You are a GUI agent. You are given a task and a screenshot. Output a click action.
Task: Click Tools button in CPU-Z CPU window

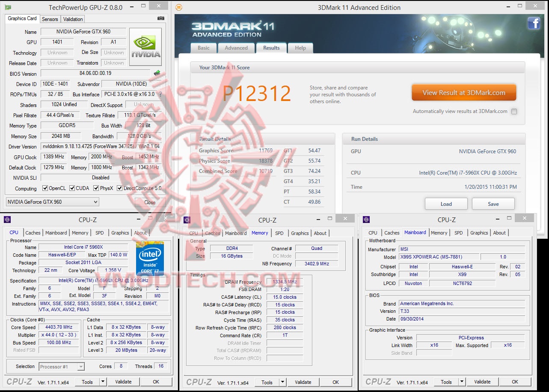point(87,382)
